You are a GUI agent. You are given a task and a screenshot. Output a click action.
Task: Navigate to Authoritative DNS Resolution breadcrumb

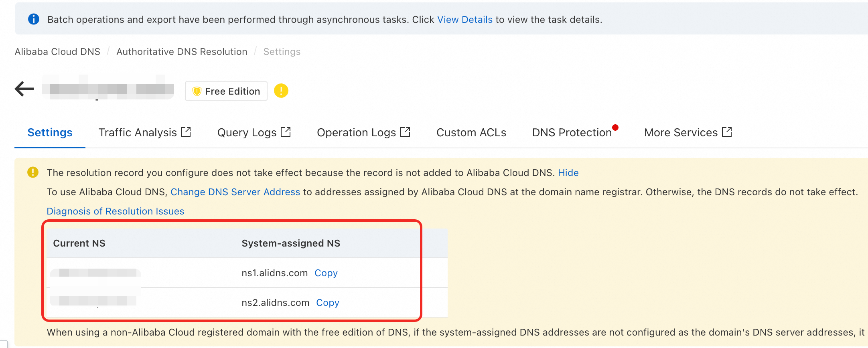[182, 52]
